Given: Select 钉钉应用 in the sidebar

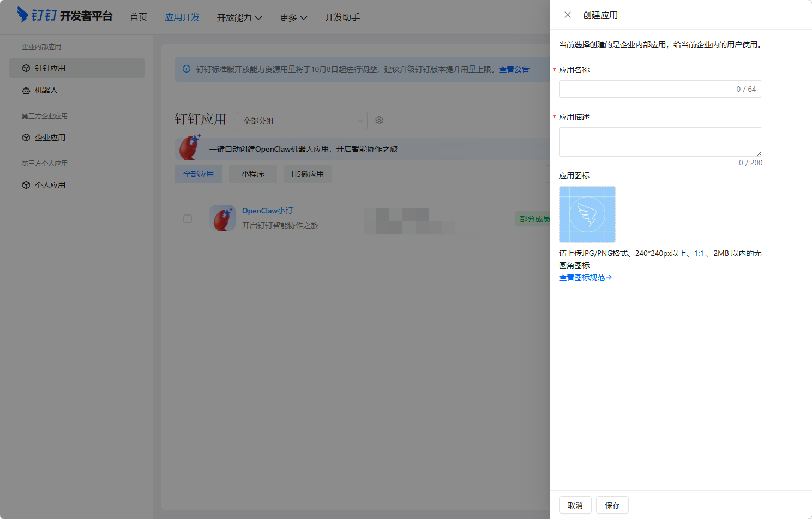Looking at the screenshot, I should (77, 68).
